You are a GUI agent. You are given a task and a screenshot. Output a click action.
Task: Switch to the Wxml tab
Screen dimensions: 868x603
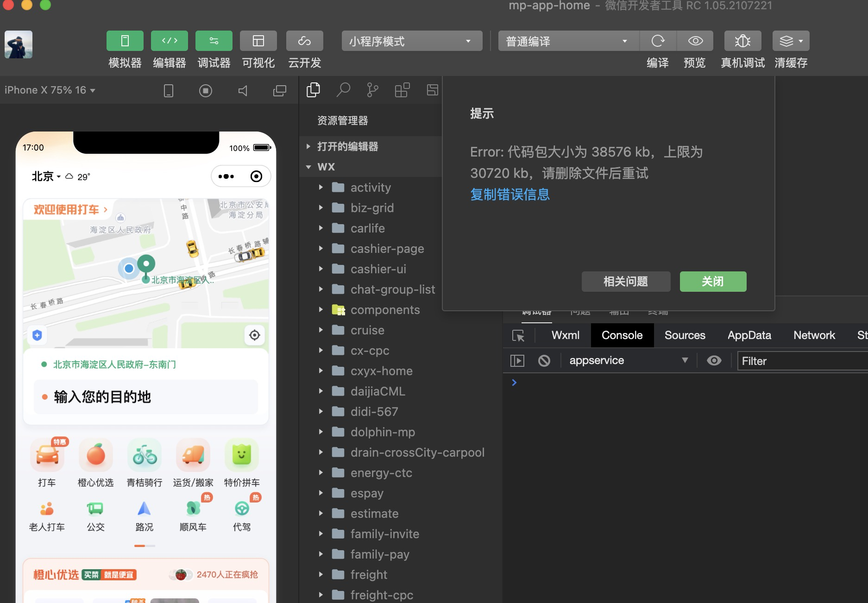tap(566, 335)
